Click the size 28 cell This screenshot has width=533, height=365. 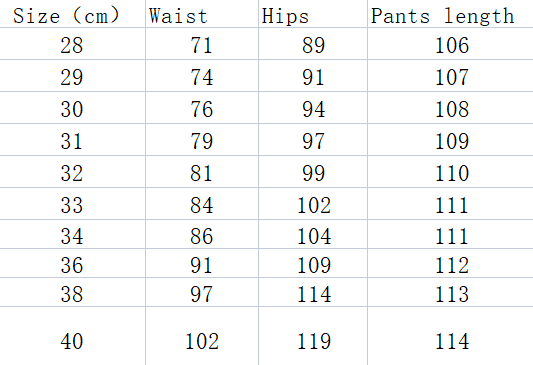(x=72, y=44)
